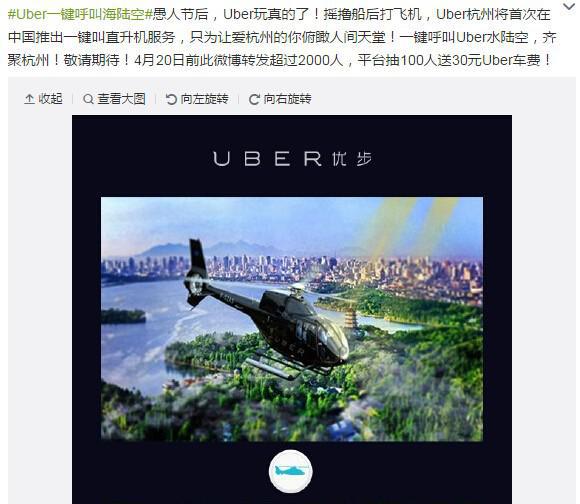Click the helicopter photo over West Lake
580x504 pixels.
pyautogui.click(x=292, y=319)
